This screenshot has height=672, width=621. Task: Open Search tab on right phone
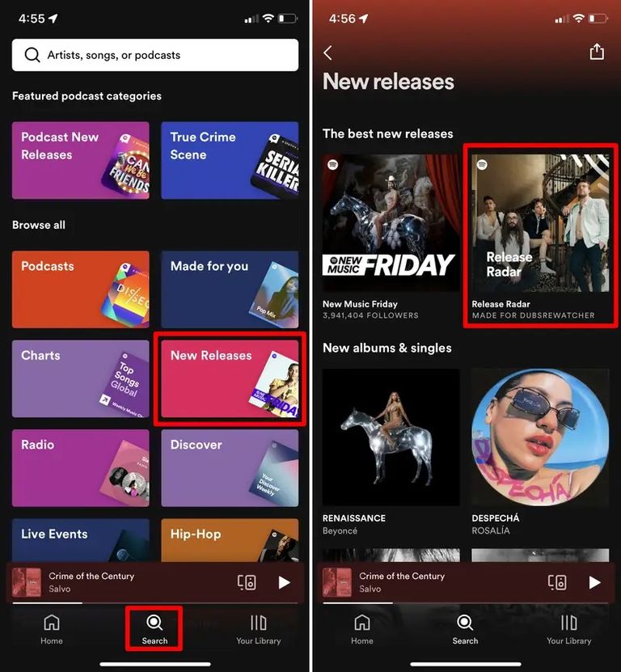[465, 629]
